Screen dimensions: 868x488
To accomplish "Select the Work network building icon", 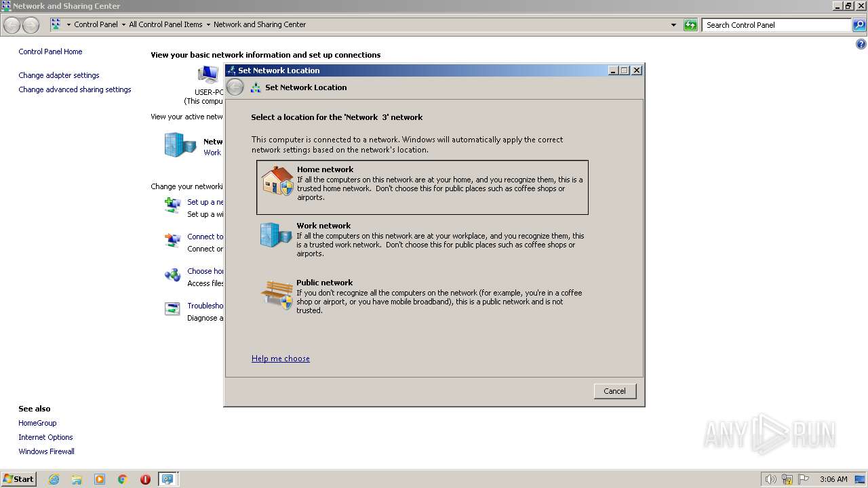I will click(276, 235).
